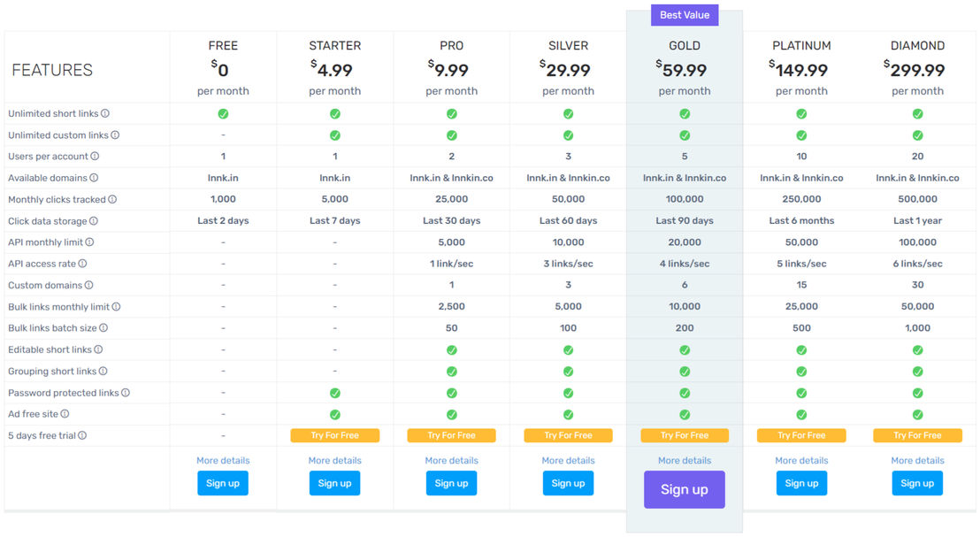
Task: Sign up for the Diamond plan
Action: [x=917, y=483]
